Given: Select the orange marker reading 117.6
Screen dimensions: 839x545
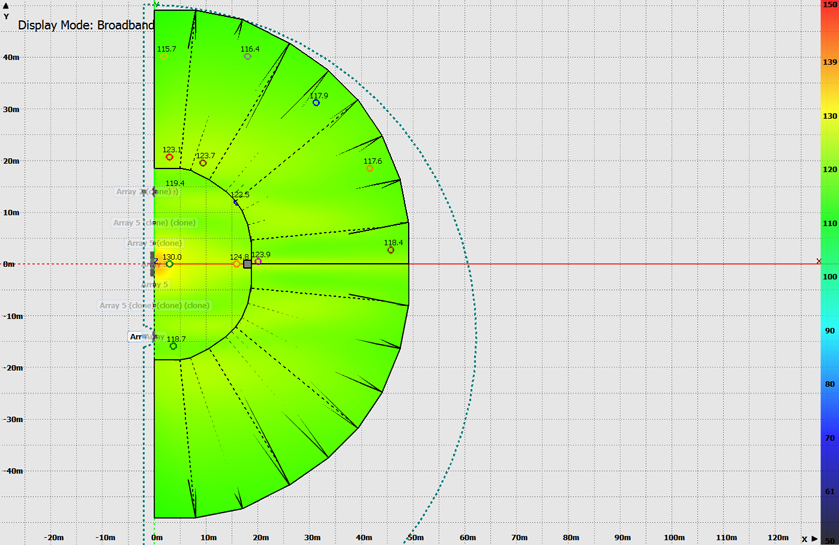Looking at the screenshot, I should [x=370, y=168].
